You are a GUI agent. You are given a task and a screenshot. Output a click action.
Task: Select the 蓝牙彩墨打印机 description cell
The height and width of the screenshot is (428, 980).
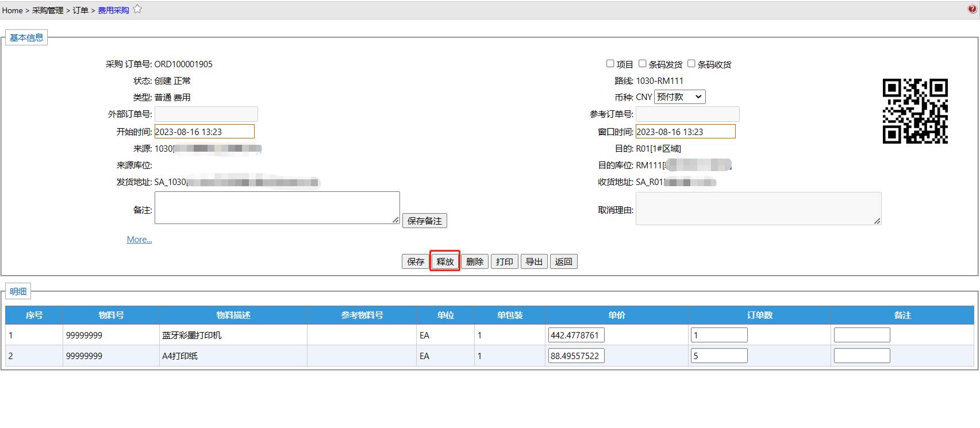pos(233,335)
